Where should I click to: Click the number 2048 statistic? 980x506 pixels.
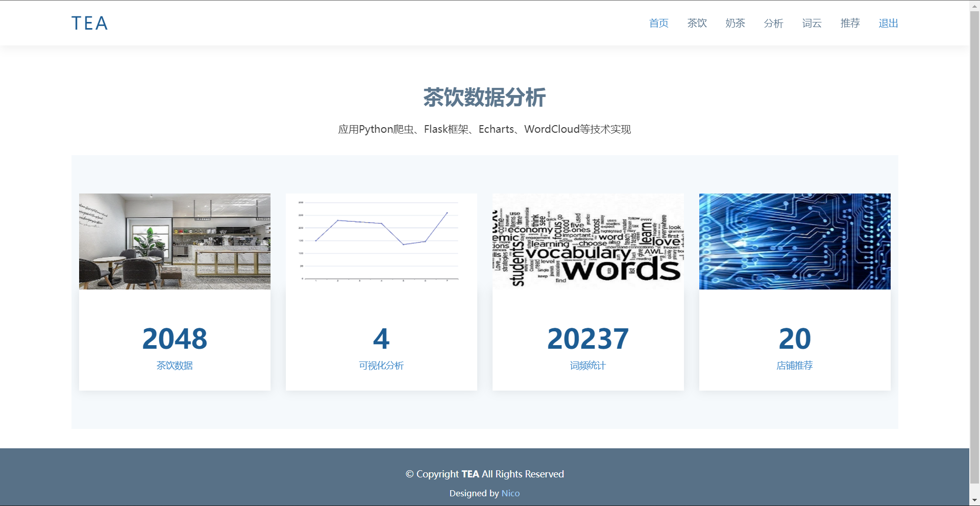coord(175,338)
